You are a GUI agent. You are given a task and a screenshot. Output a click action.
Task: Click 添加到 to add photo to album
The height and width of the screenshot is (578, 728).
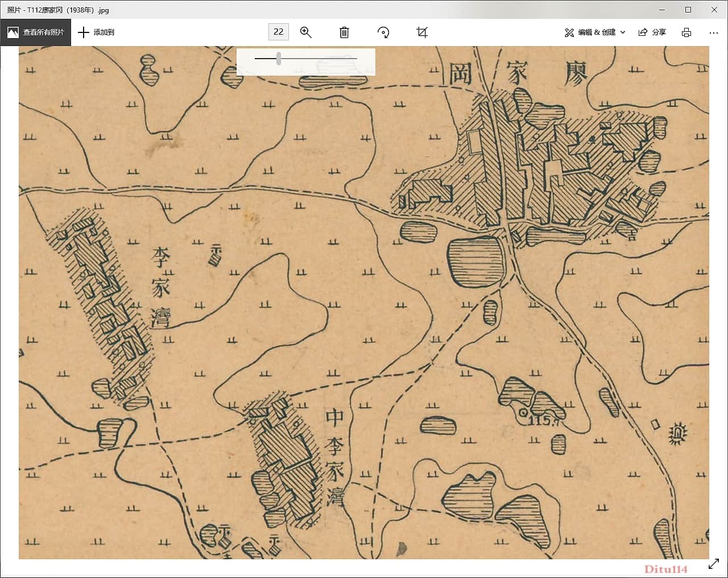pyautogui.click(x=96, y=32)
